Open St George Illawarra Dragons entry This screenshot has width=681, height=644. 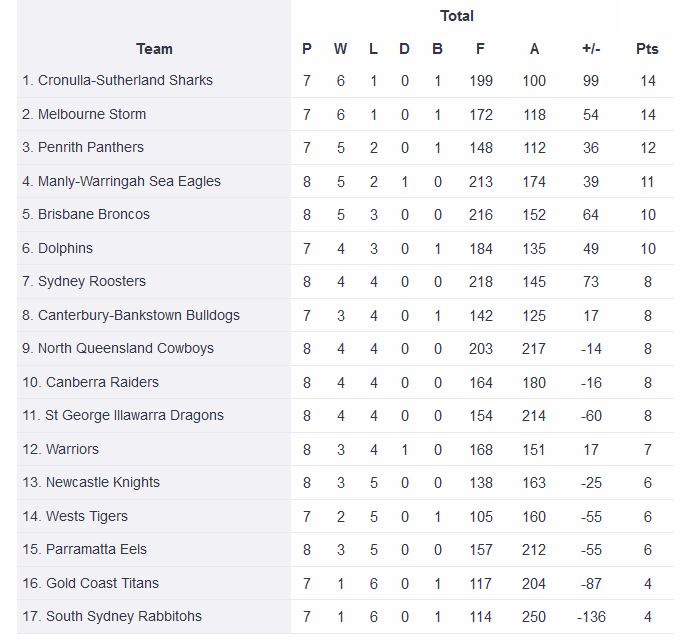[134, 415]
